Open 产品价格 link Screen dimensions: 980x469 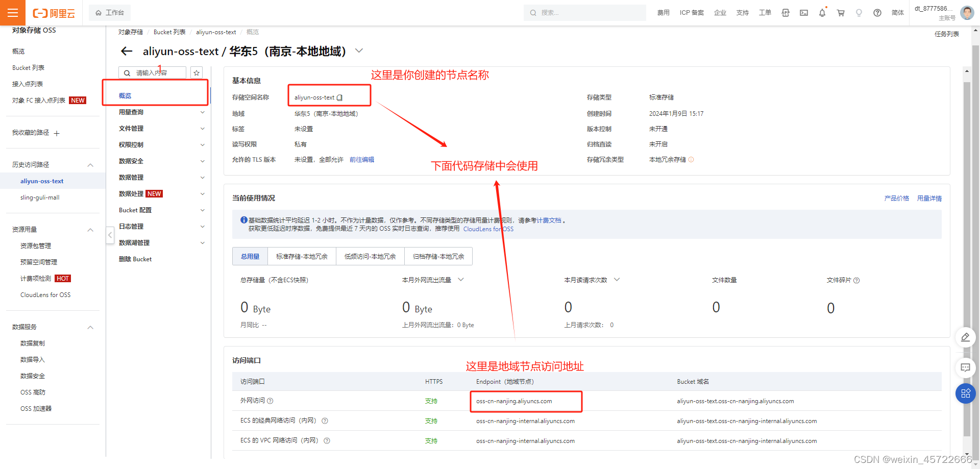click(x=897, y=199)
